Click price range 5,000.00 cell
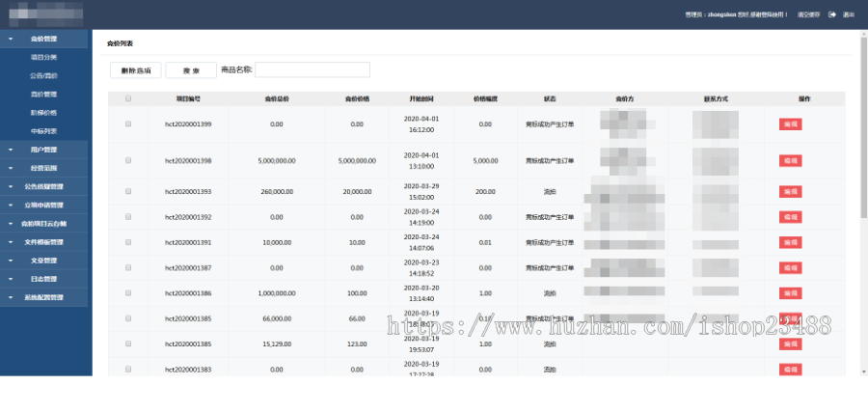The image size is (868, 412). (485, 160)
